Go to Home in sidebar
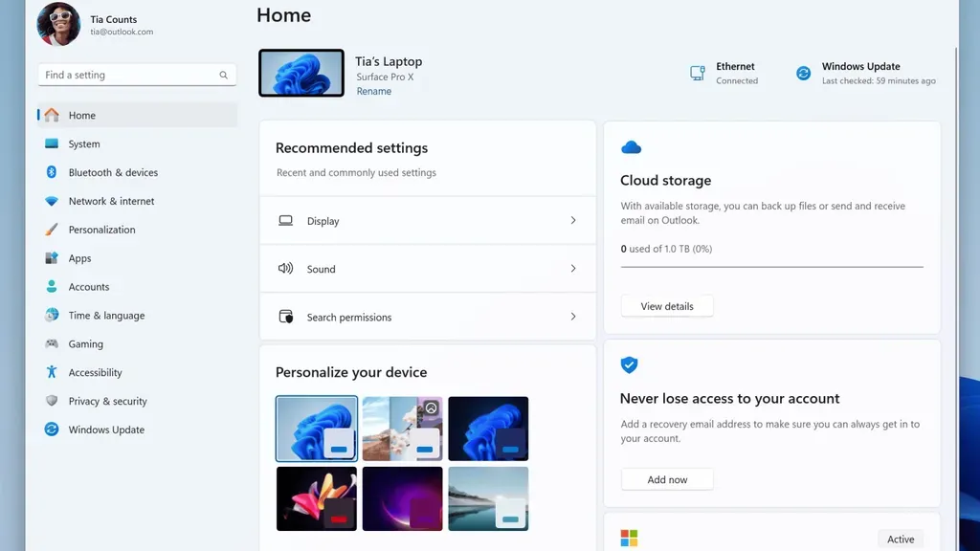This screenshot has height=551, width=980. coord(137,115)
